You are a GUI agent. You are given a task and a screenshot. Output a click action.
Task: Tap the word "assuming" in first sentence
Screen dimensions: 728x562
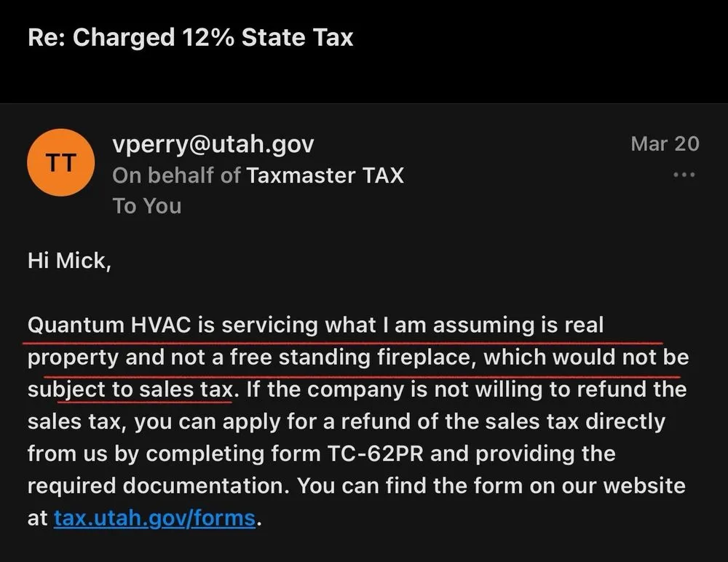tap(480, 324)
